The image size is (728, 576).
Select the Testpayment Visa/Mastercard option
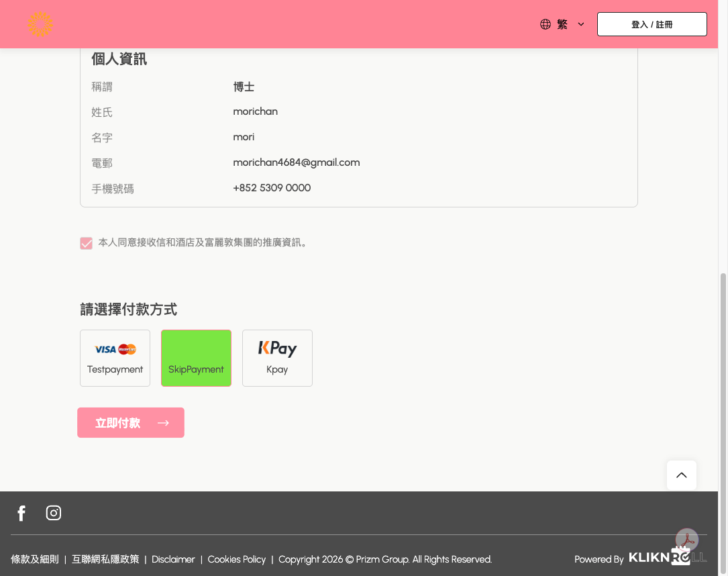[x=115, y=358]
